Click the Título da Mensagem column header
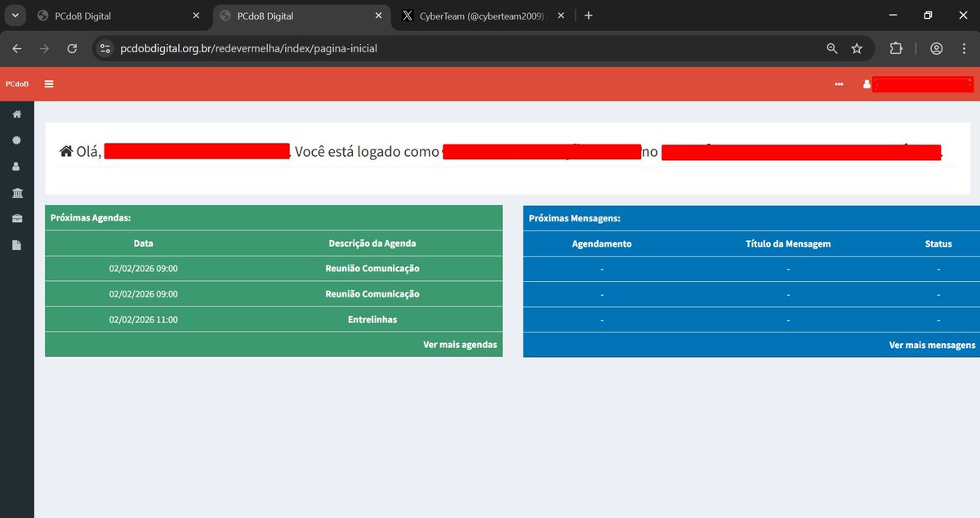980x518 pixels. click(788, 243)
